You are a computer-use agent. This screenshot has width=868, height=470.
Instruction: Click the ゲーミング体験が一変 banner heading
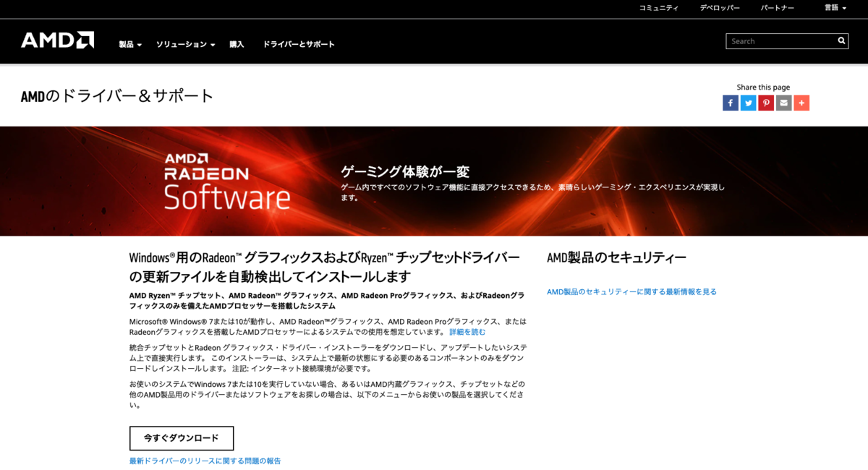click(405, 171)
